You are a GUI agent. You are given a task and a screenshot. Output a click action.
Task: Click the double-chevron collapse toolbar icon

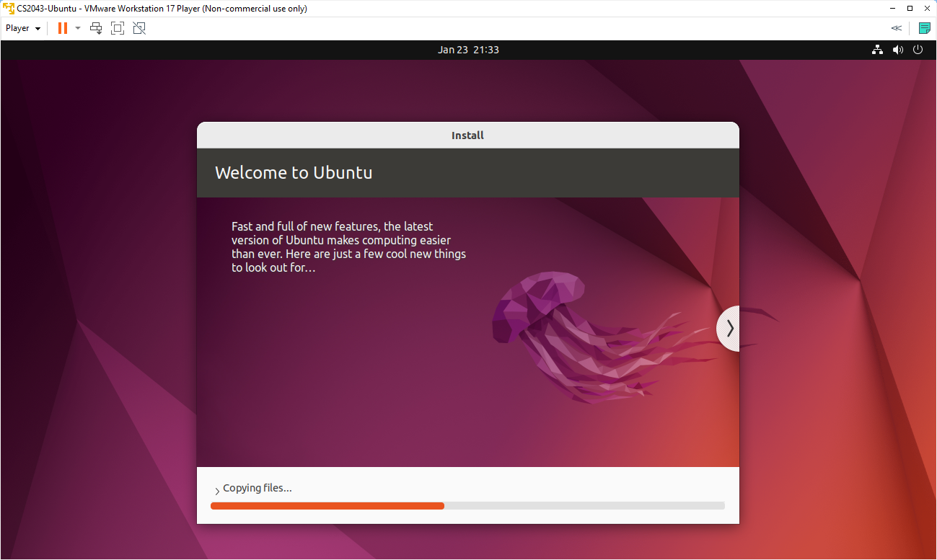(896, 28)
